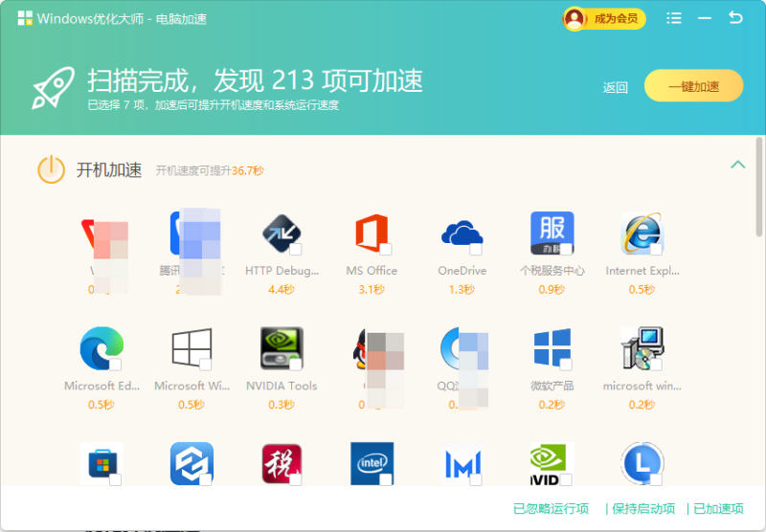Open the 个税服务中心 app icon
Viewport: 766px width, 532px height.
pyautogui.click(x=552, y=233)
